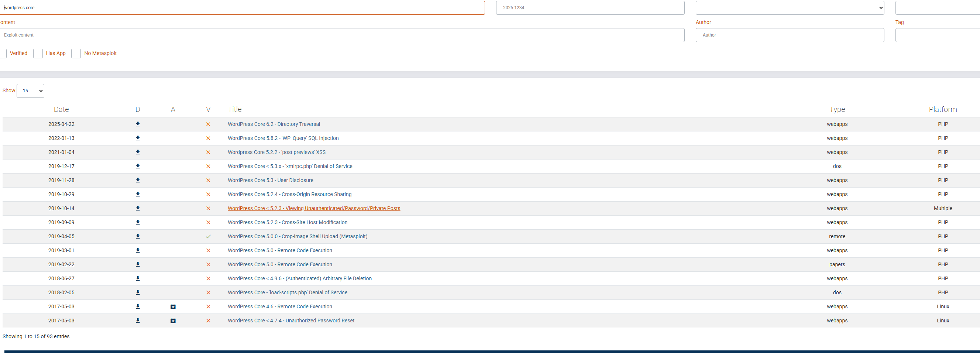Viewport: 980px width, 353px height.
Task: Sort by the V column header
Action: click(x=208, y=110)
